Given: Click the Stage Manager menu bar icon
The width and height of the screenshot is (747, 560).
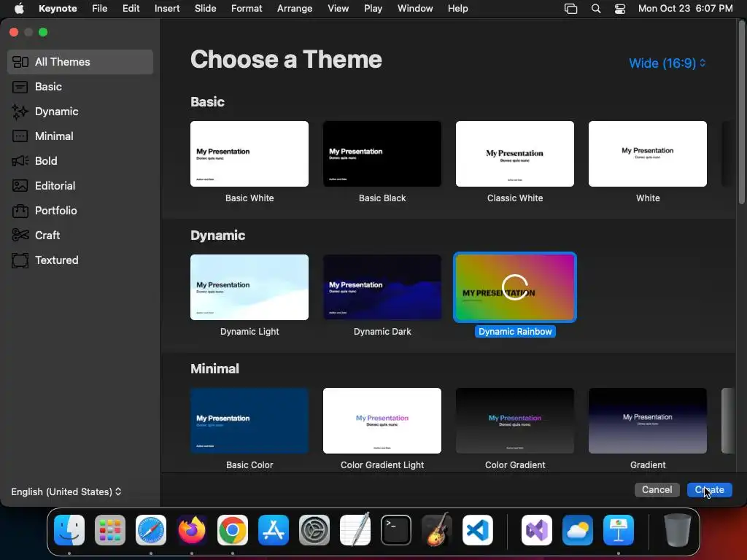Looking at the screenshot, I should (570, 9).
